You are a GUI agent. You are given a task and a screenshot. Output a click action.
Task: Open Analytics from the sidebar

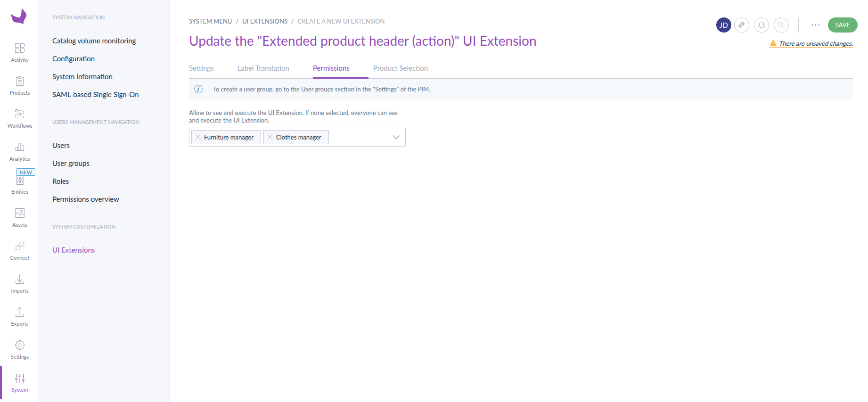point(20,151)
